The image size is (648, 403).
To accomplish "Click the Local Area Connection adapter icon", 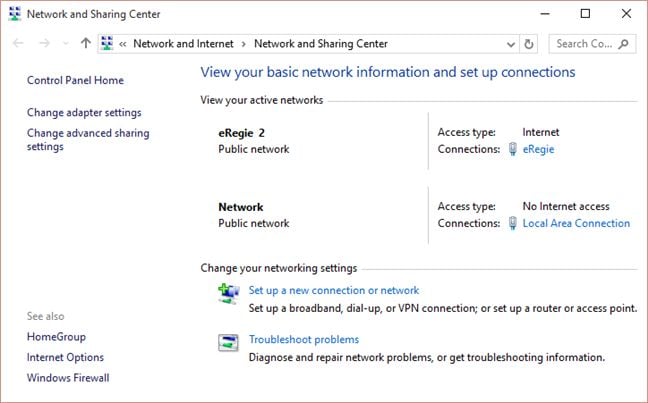I will tap(512, 223).
